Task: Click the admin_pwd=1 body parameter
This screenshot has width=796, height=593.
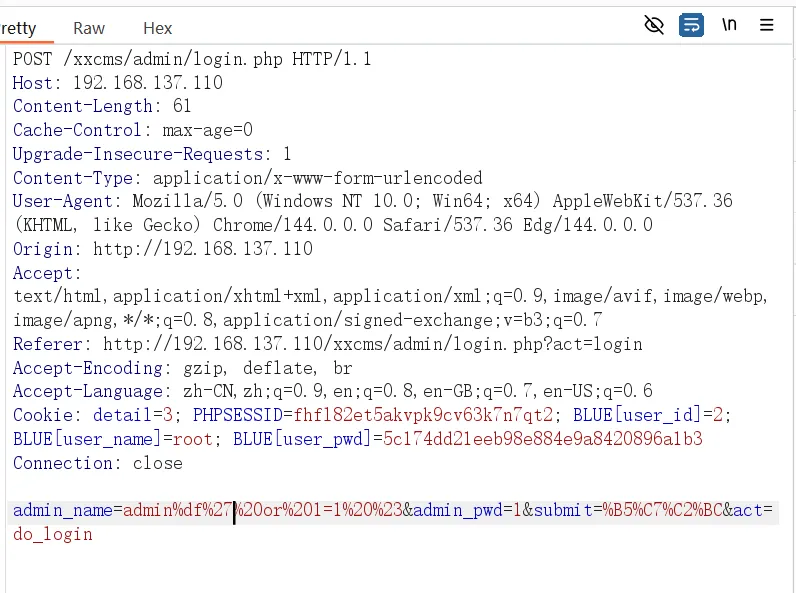Action: [468, 510]
